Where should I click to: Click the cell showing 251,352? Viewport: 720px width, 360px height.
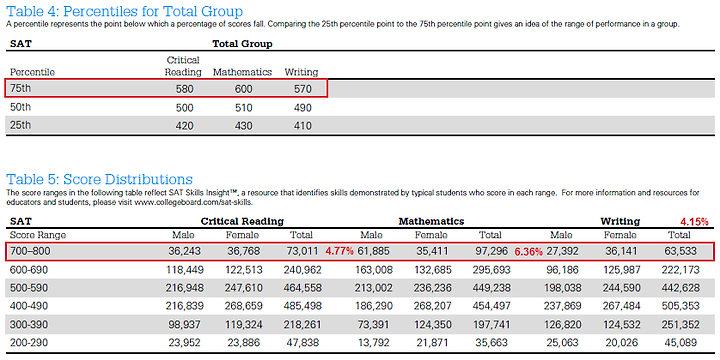(680, 324)
